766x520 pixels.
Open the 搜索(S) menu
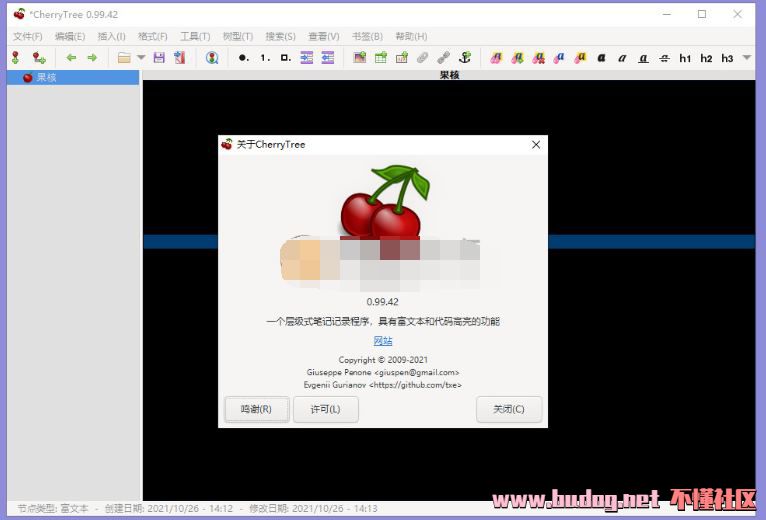(x=280, y=37)
